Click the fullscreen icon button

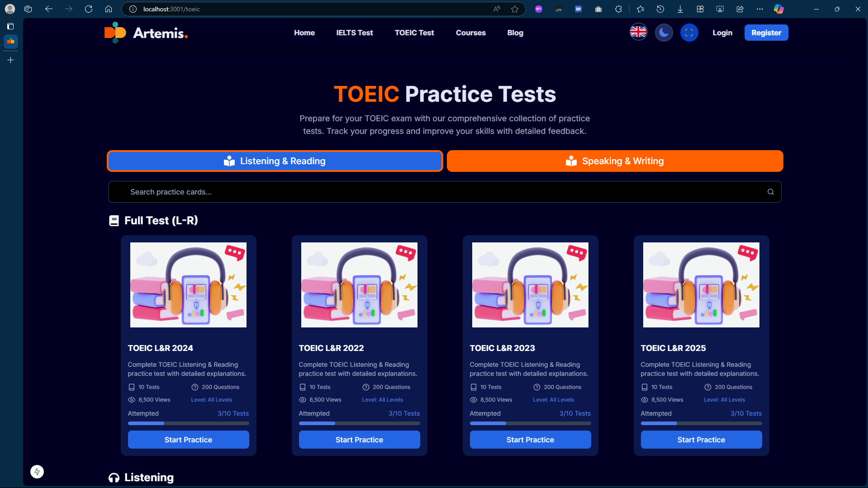689,33
